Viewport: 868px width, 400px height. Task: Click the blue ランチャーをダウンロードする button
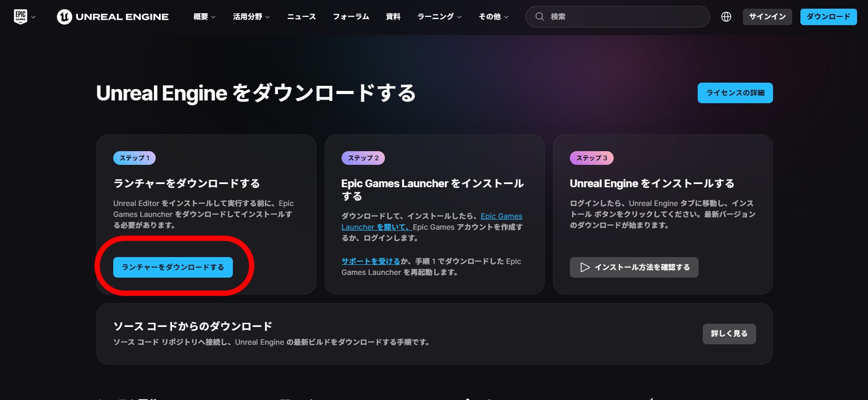point(173,267)
